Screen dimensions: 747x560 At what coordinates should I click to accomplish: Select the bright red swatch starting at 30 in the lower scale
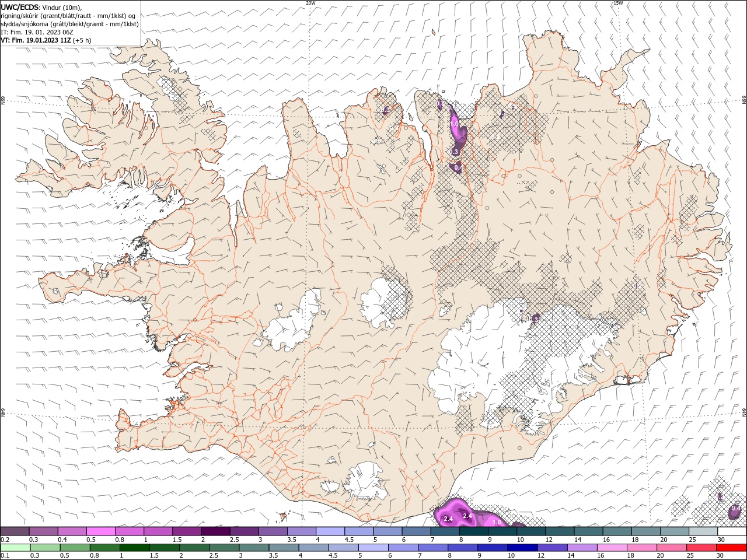(x=731, y=548)
